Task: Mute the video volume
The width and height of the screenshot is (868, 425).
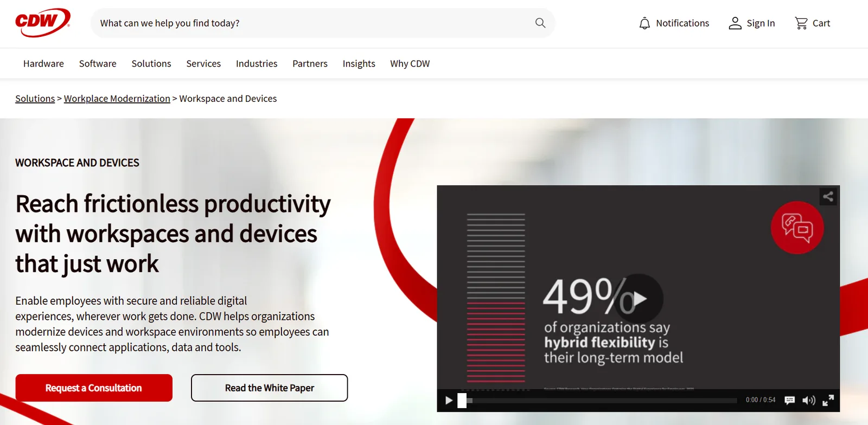Action: [808, 401]
